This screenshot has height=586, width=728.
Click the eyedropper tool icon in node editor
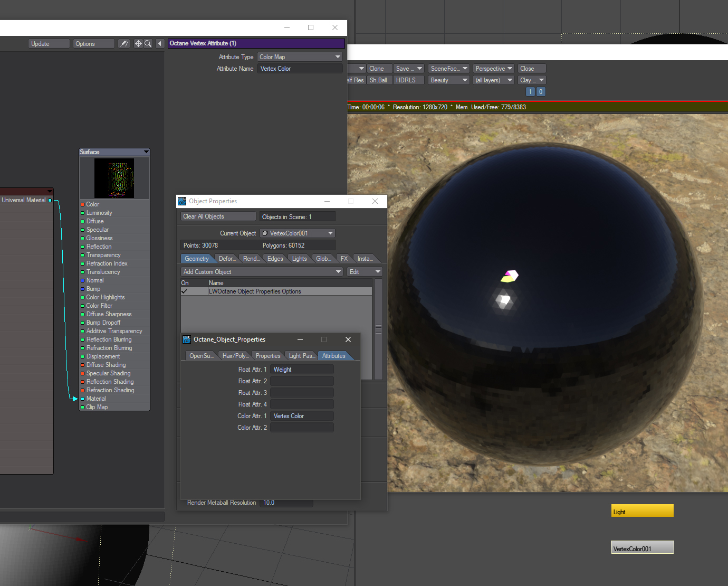124,44
